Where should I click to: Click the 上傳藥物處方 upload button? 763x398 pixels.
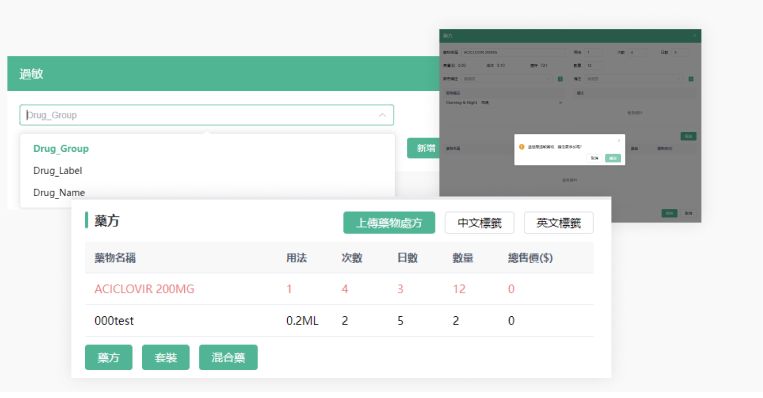pos(389,223)
